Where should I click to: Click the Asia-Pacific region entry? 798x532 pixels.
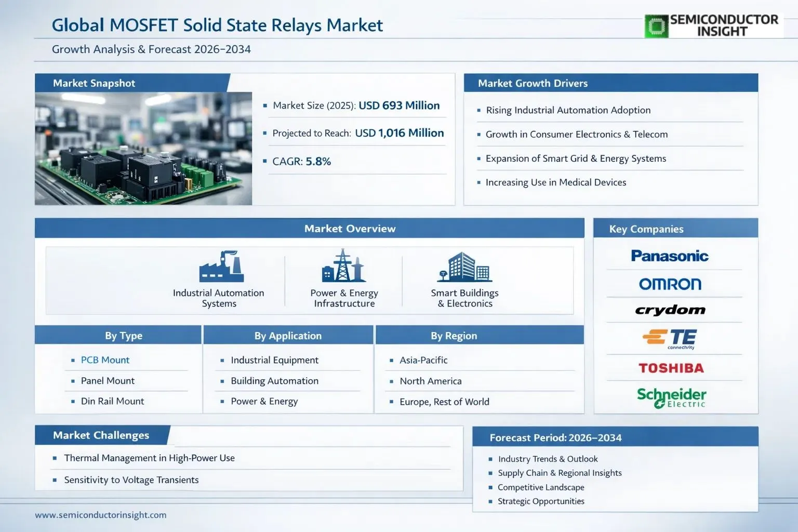[423, 360]
